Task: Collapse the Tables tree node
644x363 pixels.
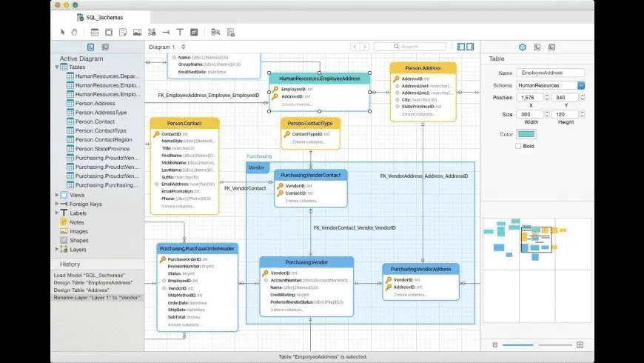Action: pos(57,67)
